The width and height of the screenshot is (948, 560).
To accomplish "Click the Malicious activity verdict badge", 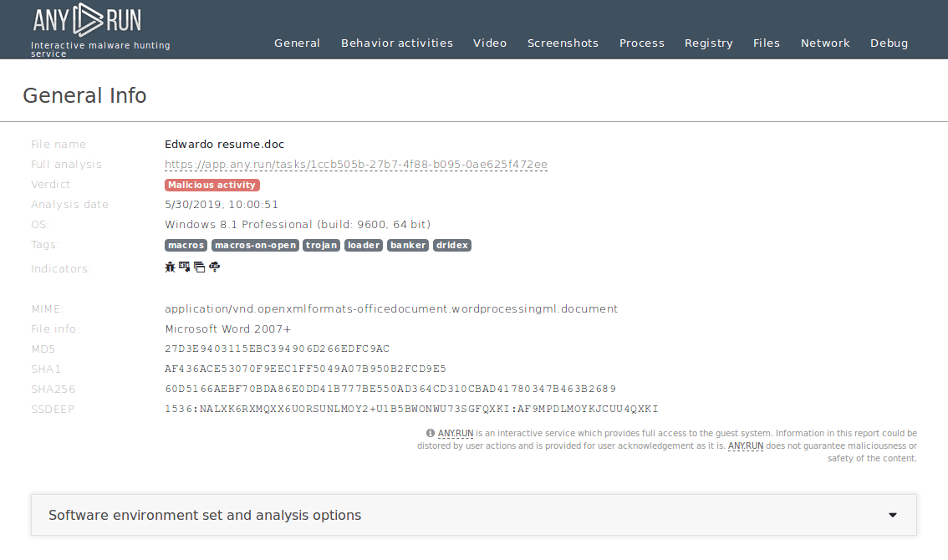I will click(212, 185).
